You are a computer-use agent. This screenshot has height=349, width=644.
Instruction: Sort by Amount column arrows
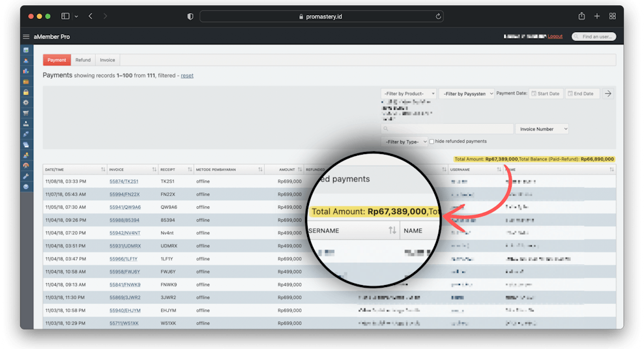[x=299, y=170]
